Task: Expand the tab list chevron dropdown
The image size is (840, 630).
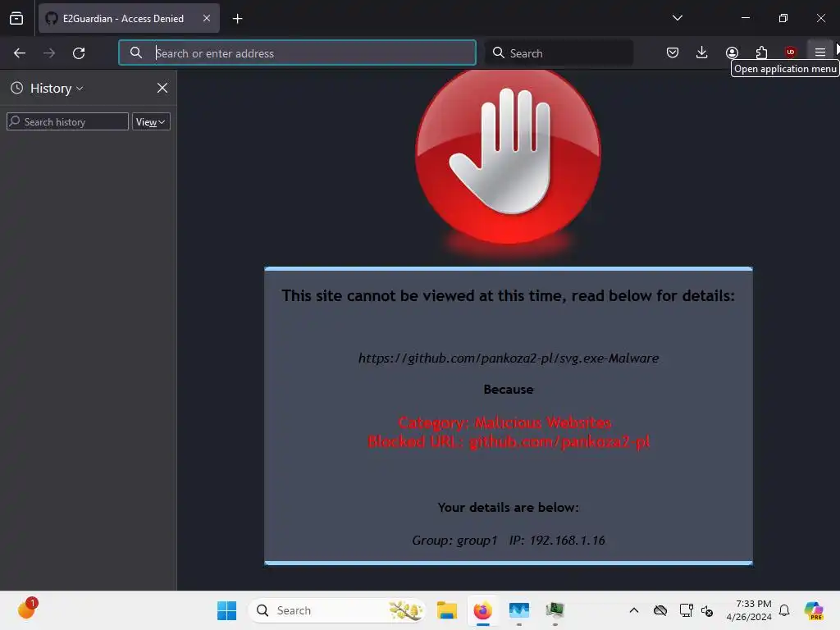Action: pos(677,18)
